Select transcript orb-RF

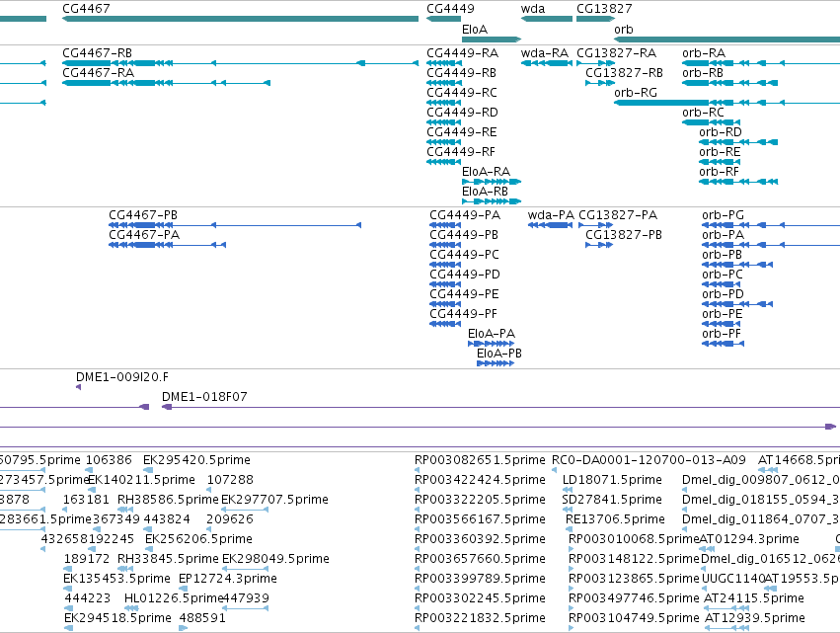coord(738,182)
